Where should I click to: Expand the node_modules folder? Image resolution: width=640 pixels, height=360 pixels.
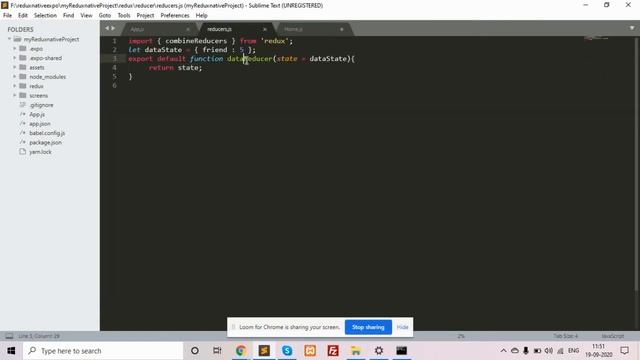15,77
